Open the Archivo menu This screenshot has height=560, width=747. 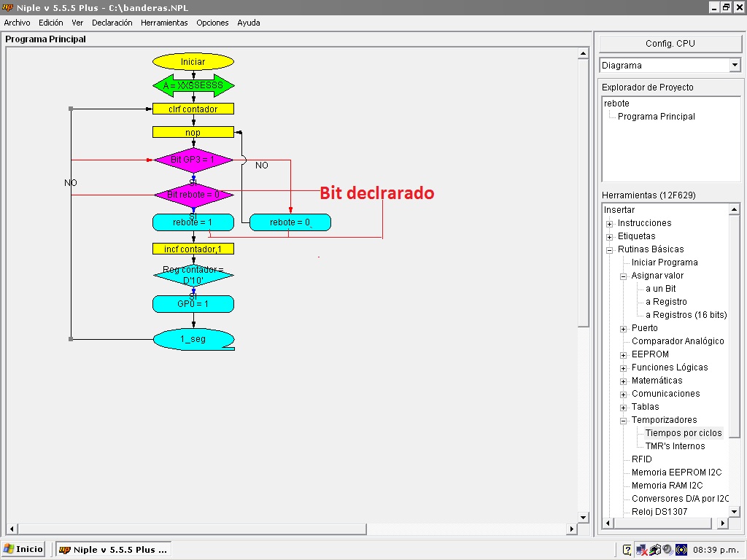18,23
